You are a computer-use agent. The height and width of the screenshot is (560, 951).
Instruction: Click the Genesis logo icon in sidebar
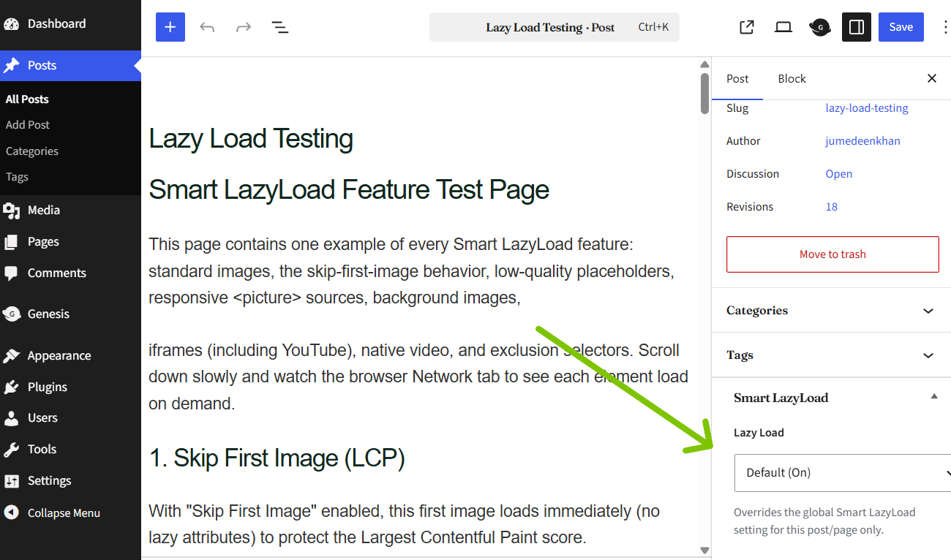(x=11, y=314)
